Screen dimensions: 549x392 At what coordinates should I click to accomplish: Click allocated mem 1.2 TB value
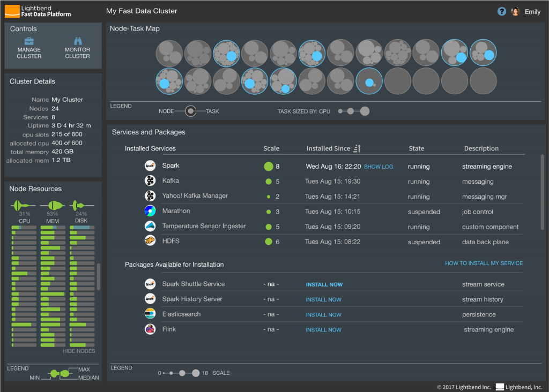[61, 160]
